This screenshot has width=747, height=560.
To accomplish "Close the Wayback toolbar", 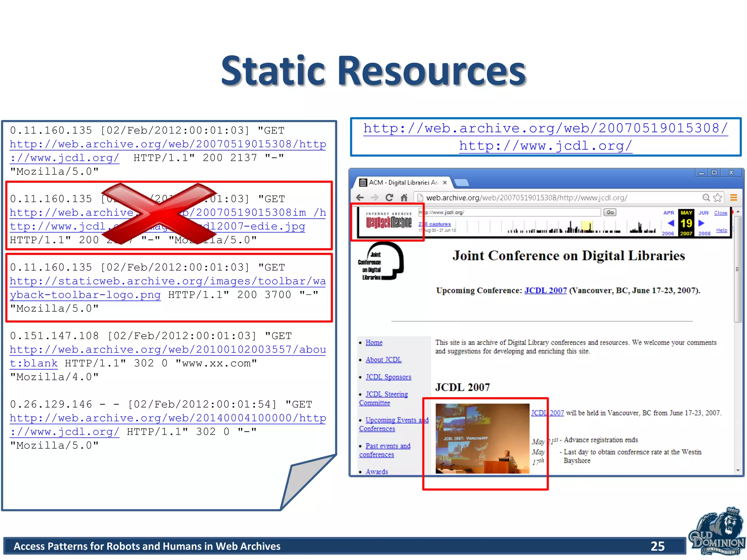I will 720,213.
